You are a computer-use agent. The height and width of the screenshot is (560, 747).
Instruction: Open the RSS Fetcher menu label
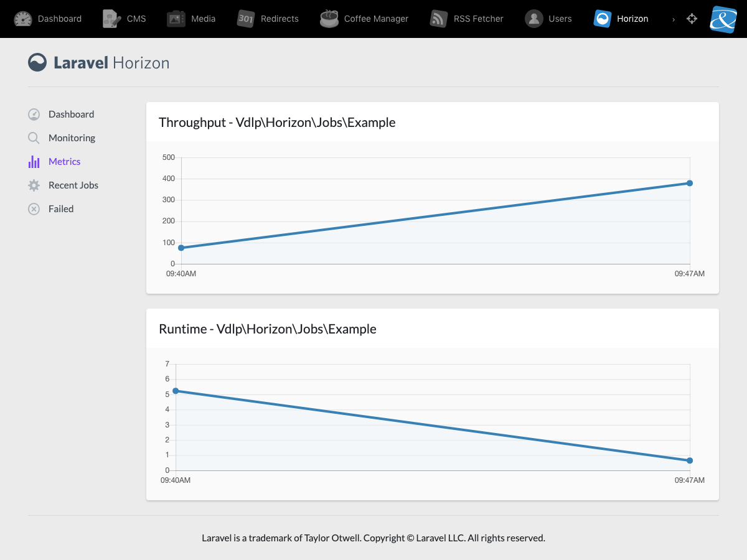(x=479, y=19)
